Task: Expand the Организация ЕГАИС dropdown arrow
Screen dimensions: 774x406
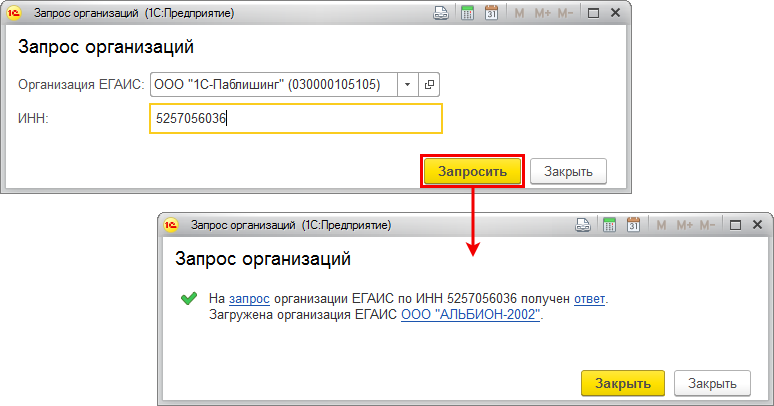Action: 407,84
